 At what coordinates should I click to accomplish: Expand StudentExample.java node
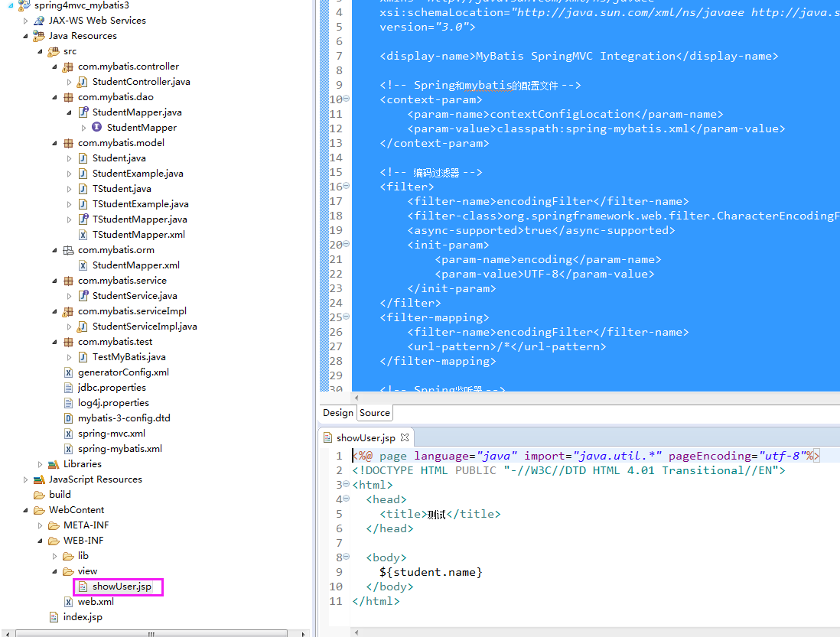click(69, 174)
